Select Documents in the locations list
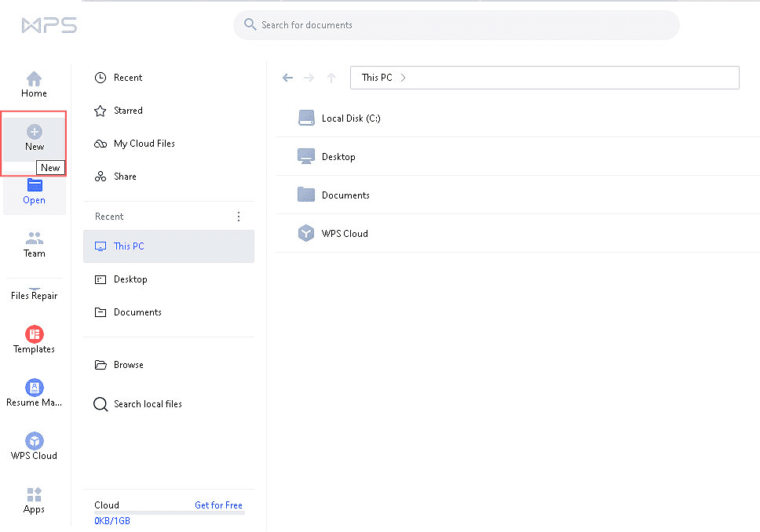 (x=169, y=312)
